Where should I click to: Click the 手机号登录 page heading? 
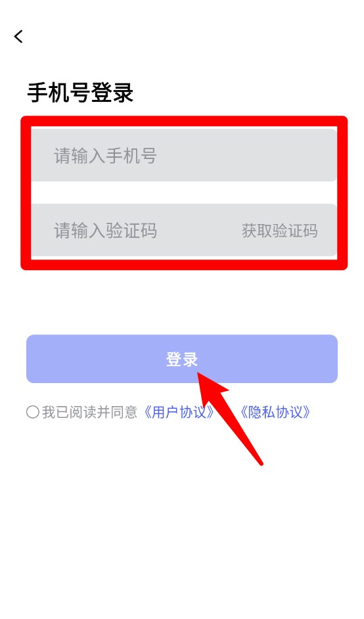point(80,93)
